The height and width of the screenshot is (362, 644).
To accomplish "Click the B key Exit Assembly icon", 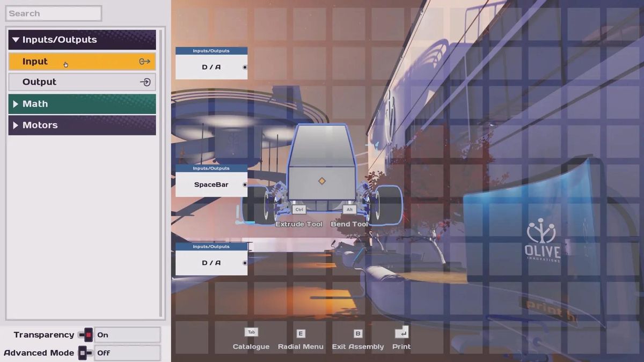I will click(358, 334).
